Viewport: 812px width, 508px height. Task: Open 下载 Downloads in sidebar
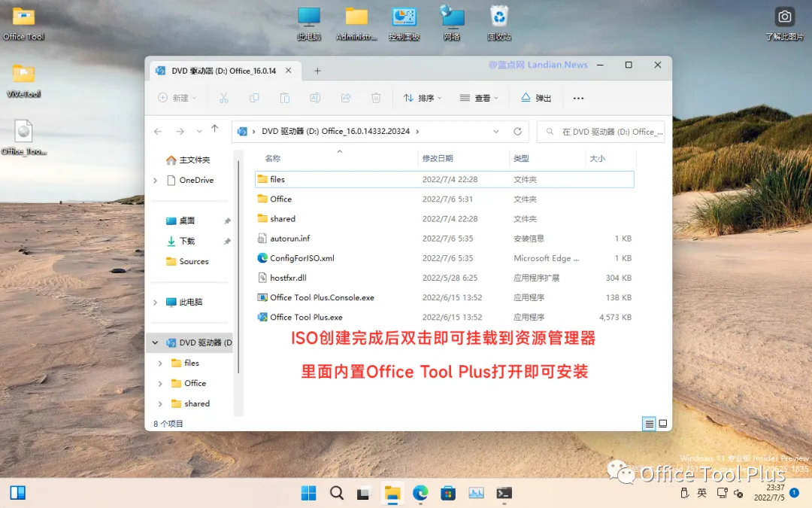click(180, 241)
